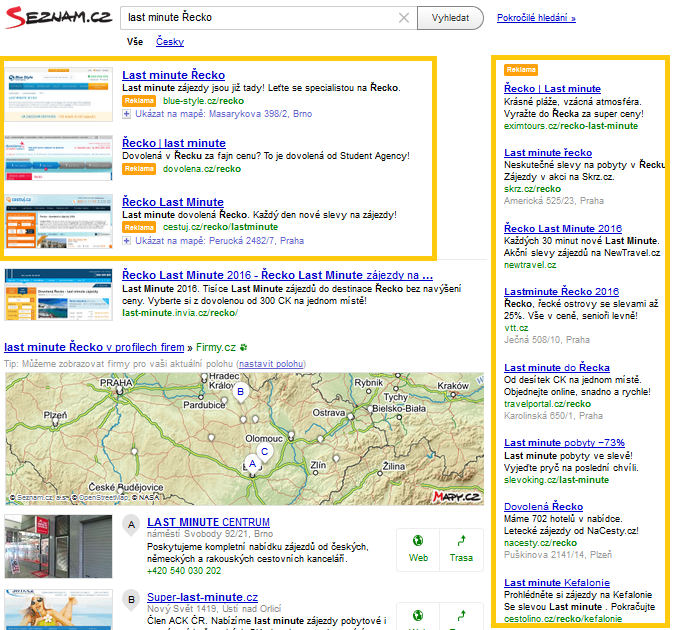Open sidebar ad Lastminute Řecko 2016
This screenshot has width=673, height=630.
coord(561,292)
